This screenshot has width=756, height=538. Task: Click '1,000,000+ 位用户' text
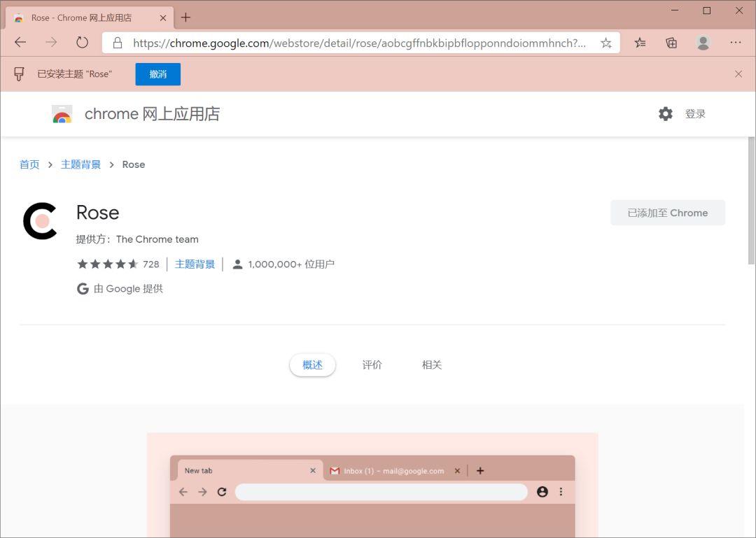[x=291, y=264]
